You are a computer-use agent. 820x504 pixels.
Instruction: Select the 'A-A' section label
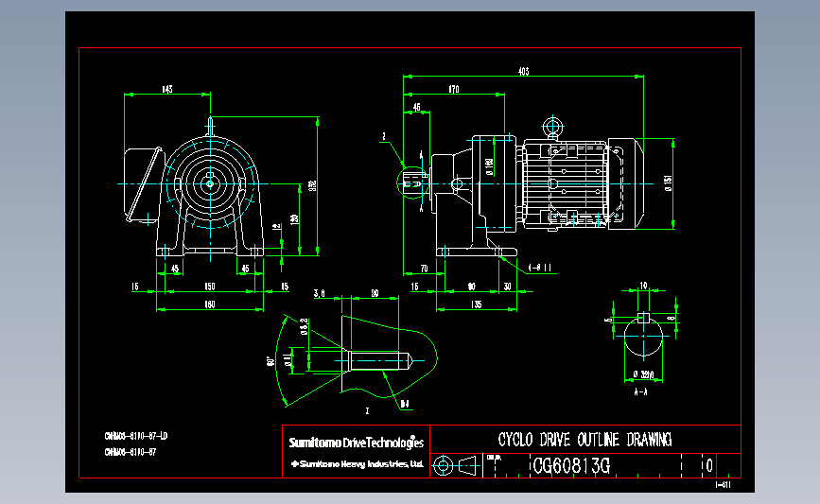640,391
